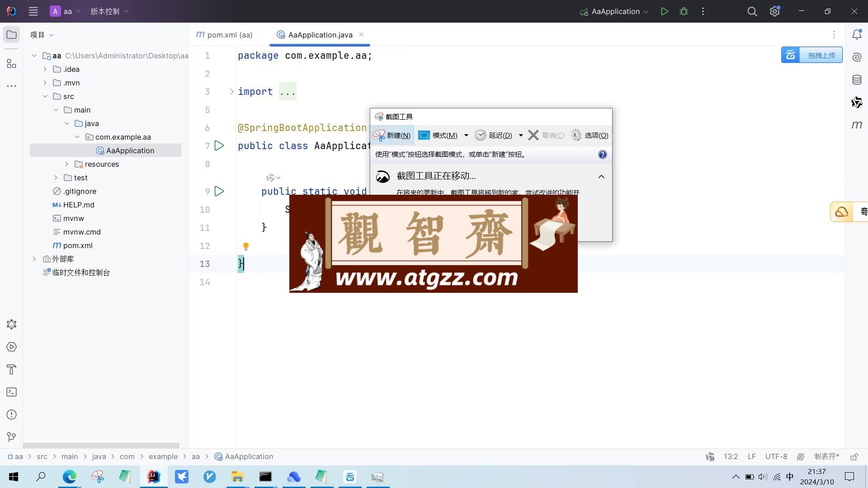The image size is (868, 488).
Task: Open the Structure tool window icon
Action: (11, 64)
